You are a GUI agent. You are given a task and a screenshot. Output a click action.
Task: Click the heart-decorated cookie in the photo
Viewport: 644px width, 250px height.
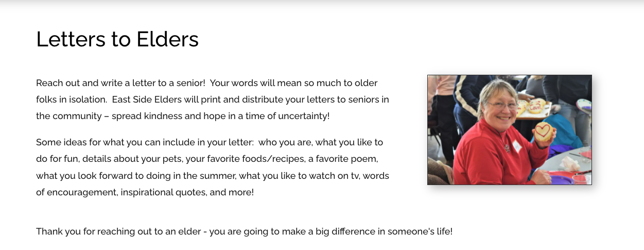coord(543,132)
